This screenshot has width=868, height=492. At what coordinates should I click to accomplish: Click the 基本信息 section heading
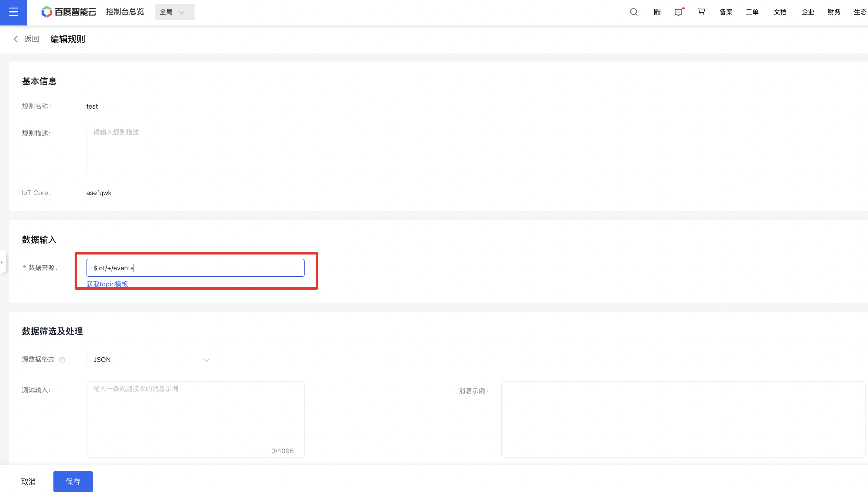point(39,81)
